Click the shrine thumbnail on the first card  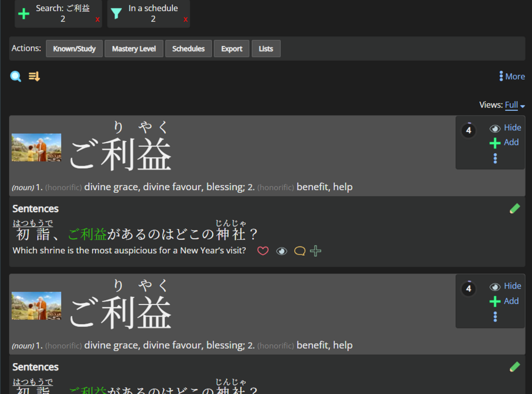pyautogui.click(x=36, y=147)
